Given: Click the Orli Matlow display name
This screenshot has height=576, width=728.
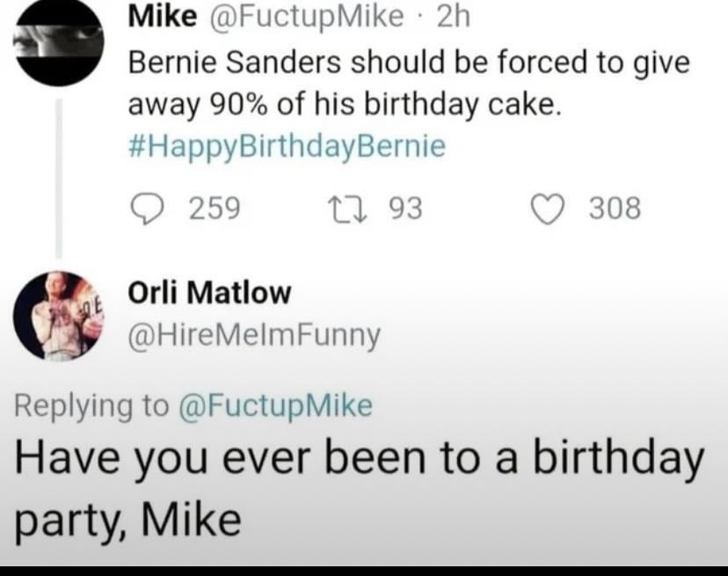Looking at the screenshot, I should click(x=209, y=293).
